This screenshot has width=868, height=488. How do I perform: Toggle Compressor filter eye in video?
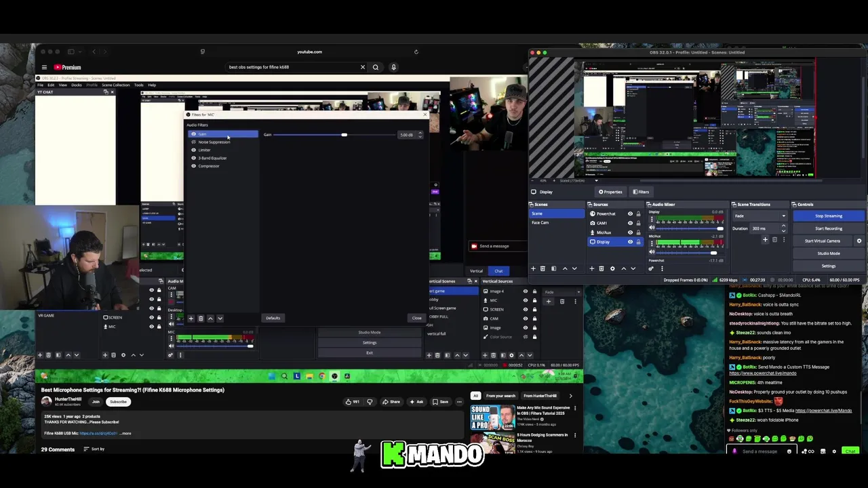pos(193,166)
